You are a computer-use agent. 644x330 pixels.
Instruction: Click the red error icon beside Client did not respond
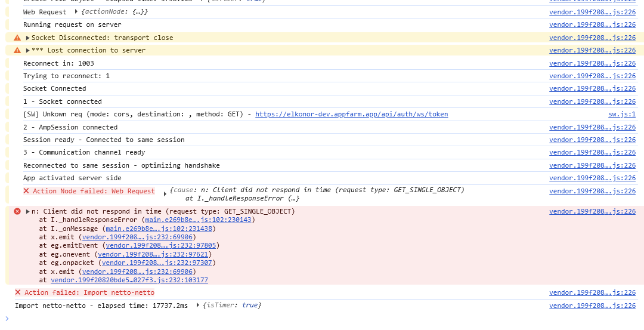pos(17,211)
